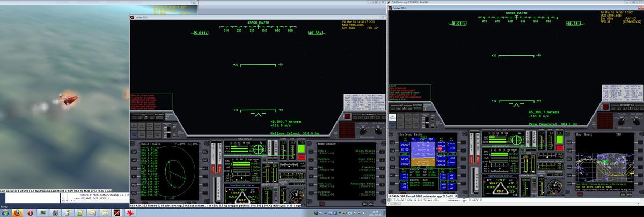
Task: Click TGT button on left window's Orbit MFD
Action: (x=134, y=168)
